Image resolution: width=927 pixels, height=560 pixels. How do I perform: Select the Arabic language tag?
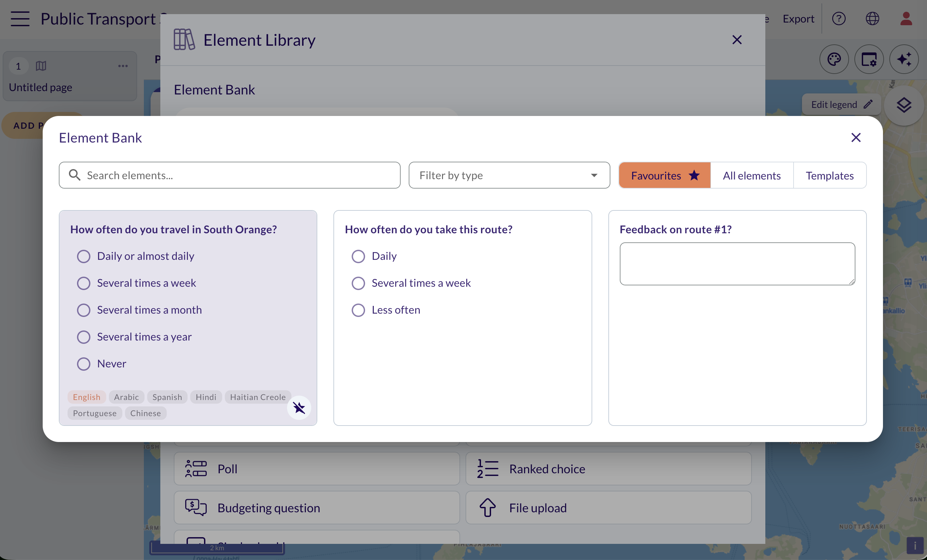pyautogui.click(x=126, y=397)
